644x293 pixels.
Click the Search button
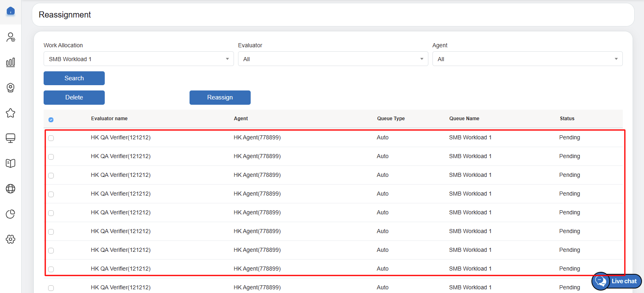tap(74, 78)
